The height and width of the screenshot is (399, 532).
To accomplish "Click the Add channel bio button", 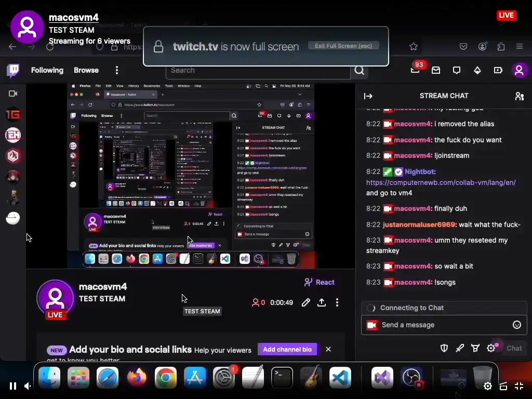I will 287,350.
